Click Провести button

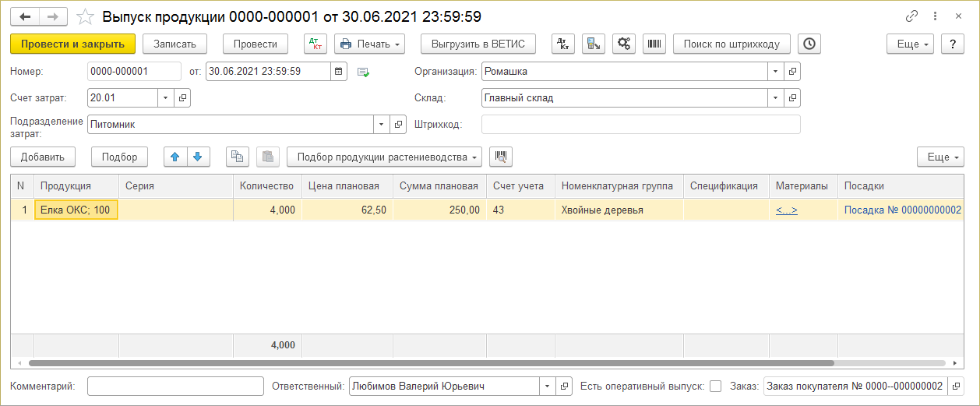[256, 44]
